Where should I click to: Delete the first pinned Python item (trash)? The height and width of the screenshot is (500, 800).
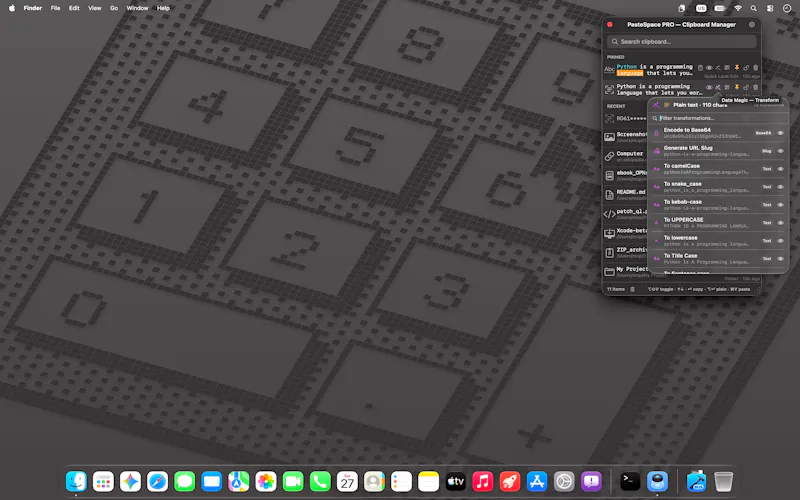[x=756, y=67]
